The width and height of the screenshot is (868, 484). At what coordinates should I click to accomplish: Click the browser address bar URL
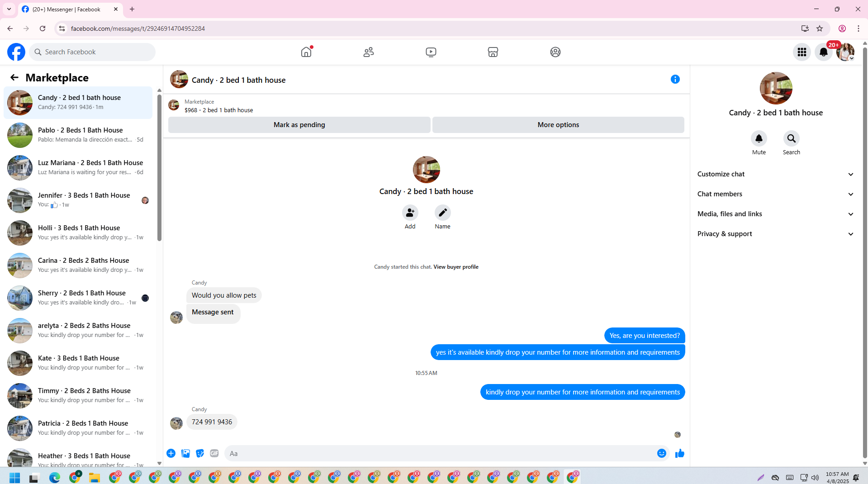[138, 28]
